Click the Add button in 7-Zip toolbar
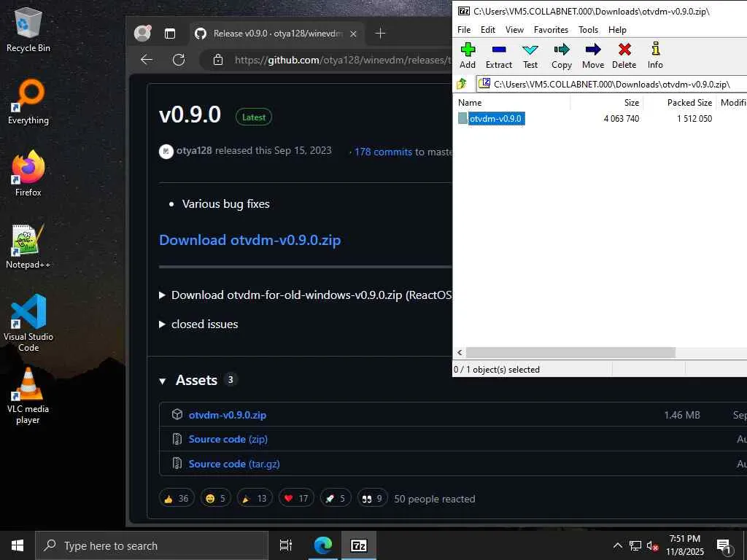Viewport: 747px width, 560px height. pos(468,55)
